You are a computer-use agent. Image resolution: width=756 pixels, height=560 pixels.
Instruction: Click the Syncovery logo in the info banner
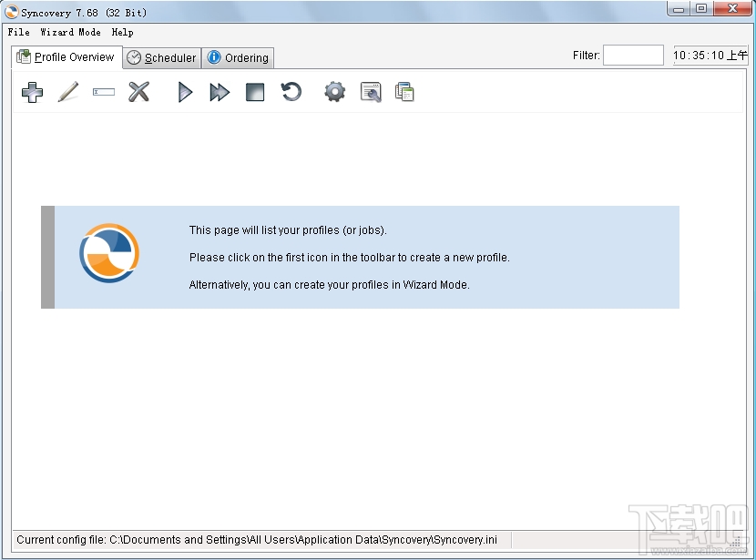[109, 253]
